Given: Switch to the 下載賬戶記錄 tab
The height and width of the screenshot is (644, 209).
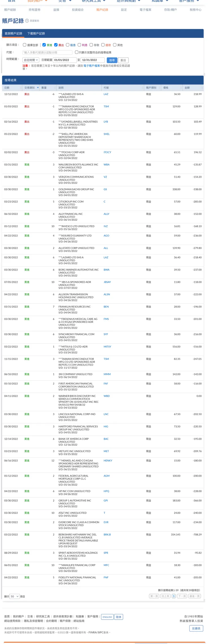Looking at the screenshot, I should [x=36, y=33].
